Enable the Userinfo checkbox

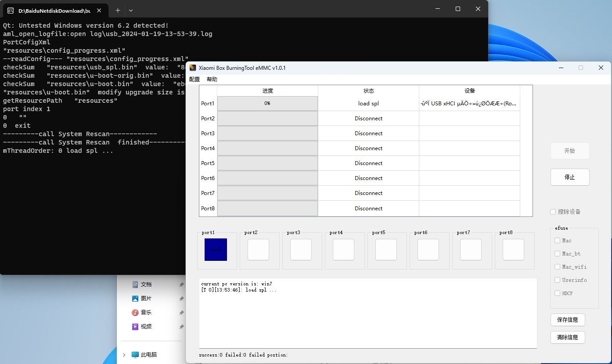(558, 280)
